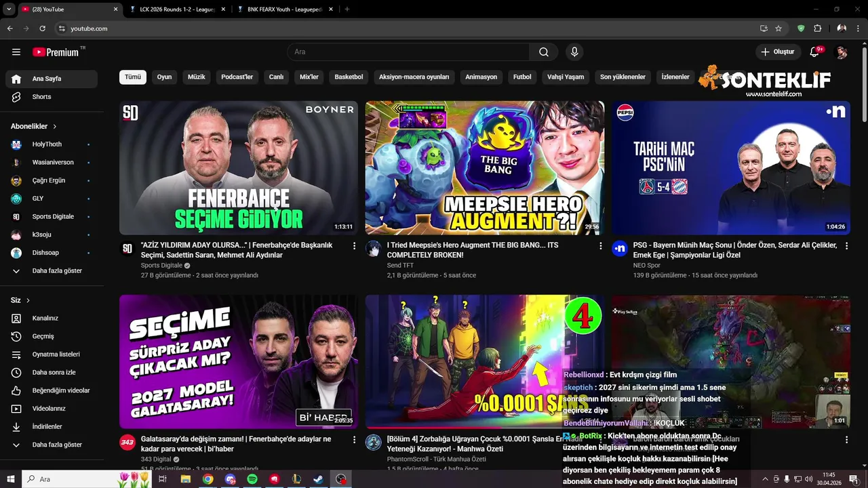This screenshot has height=488, width=868.
Task: Click the install app icon in address bar
Action: click(x=764, y=28)
